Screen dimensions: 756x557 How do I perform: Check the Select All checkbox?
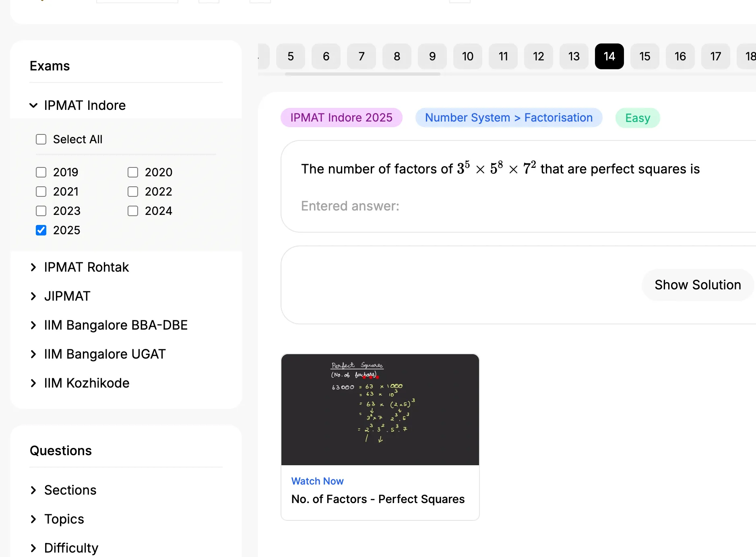pos(41,139)
